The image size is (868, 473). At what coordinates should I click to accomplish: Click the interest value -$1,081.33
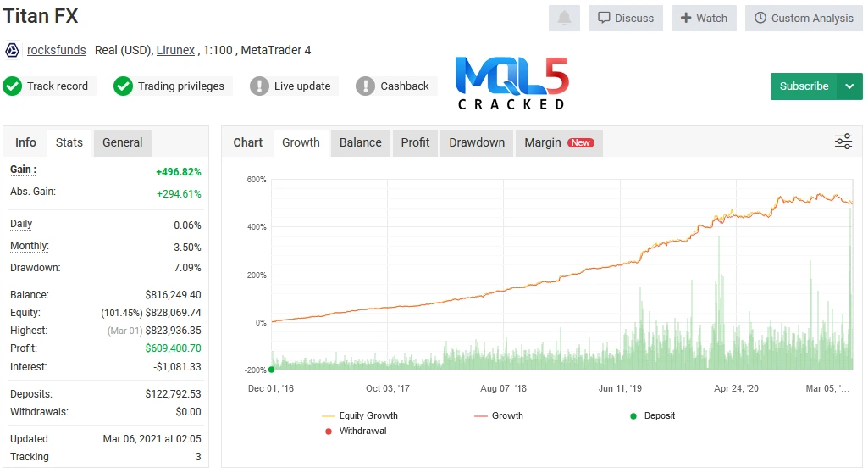177,367
